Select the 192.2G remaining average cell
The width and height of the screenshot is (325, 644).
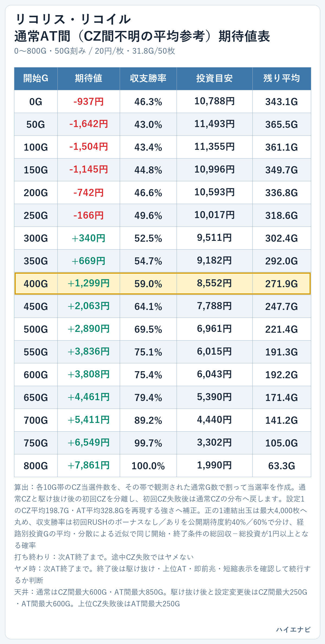coord(282,375)
